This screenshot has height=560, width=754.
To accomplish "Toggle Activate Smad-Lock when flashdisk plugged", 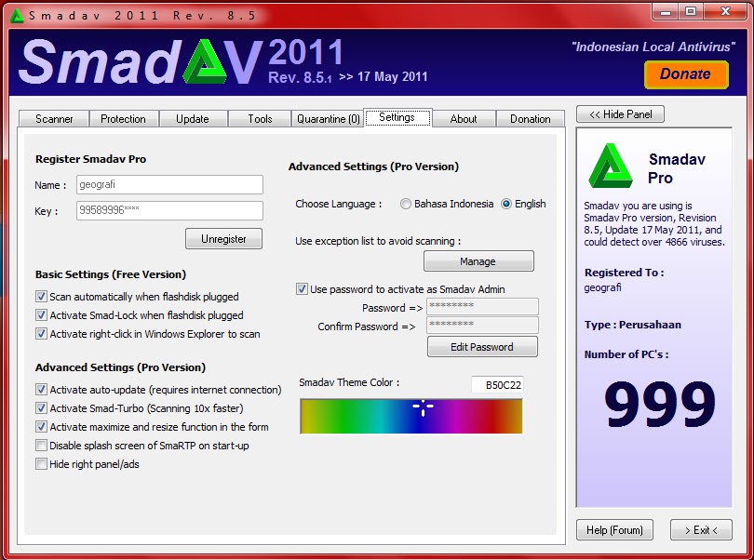I will 41,315.
